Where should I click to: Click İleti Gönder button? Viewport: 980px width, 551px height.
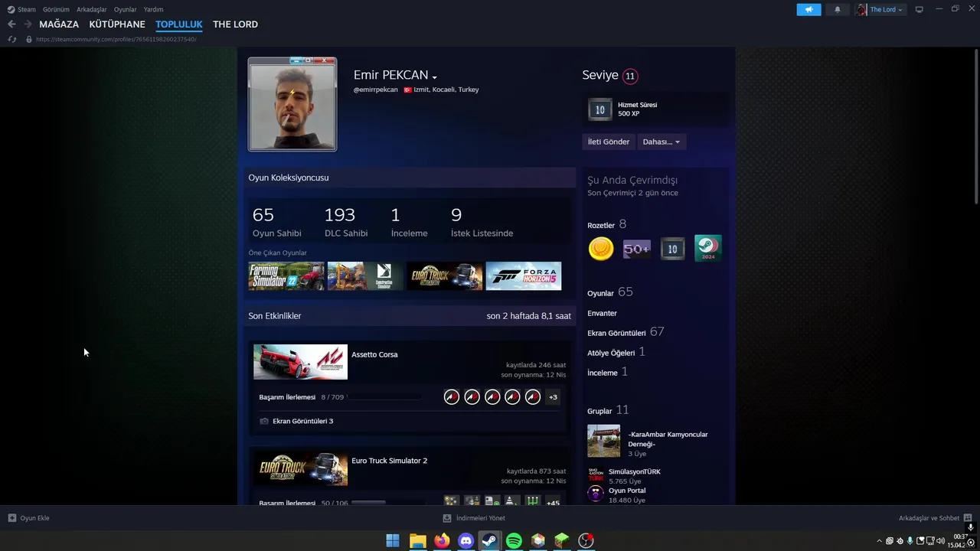pyautogui.click(x=609, y=142)
